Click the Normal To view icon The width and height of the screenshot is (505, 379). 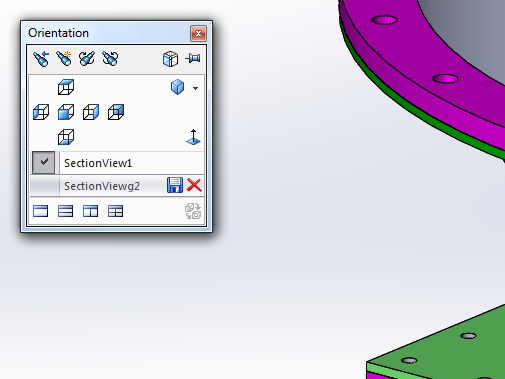tap(193, 137)
